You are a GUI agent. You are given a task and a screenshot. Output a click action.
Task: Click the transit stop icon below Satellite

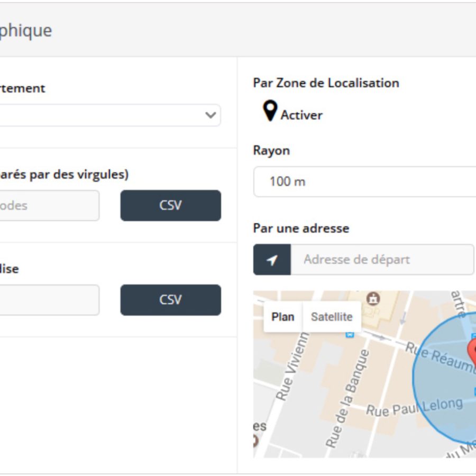click(349, 334)
